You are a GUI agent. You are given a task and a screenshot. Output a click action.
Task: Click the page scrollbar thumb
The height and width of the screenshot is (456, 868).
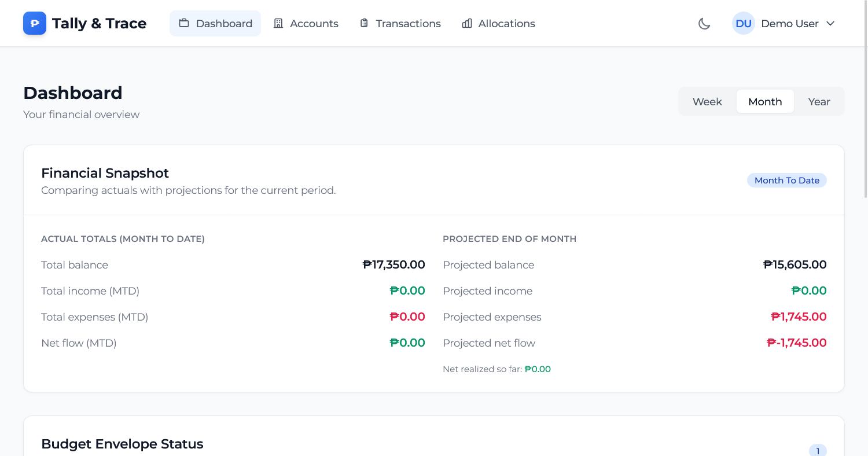[865, 98]
